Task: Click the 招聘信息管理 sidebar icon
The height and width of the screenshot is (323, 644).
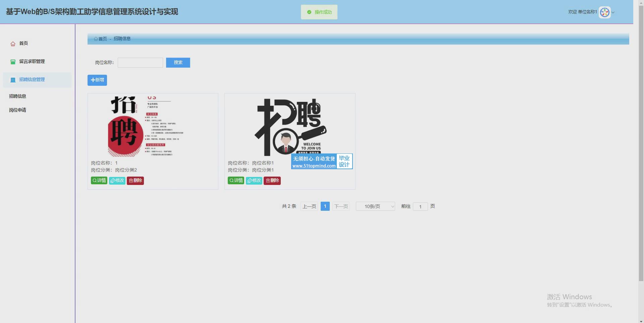Action: pos(13,80)
